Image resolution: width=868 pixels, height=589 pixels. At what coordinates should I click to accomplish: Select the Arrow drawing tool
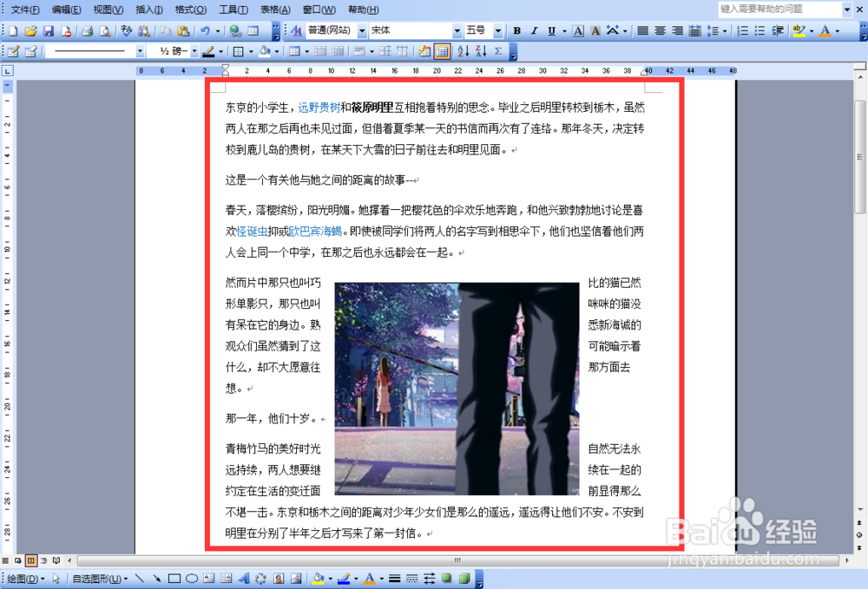(156, 579)
